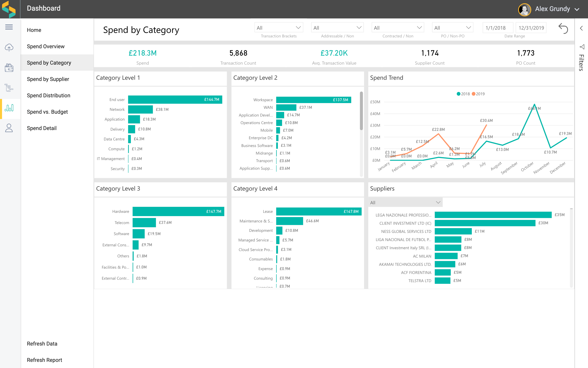Click the app logo
This screenshot has height=368, width=588.
point(9,9)
